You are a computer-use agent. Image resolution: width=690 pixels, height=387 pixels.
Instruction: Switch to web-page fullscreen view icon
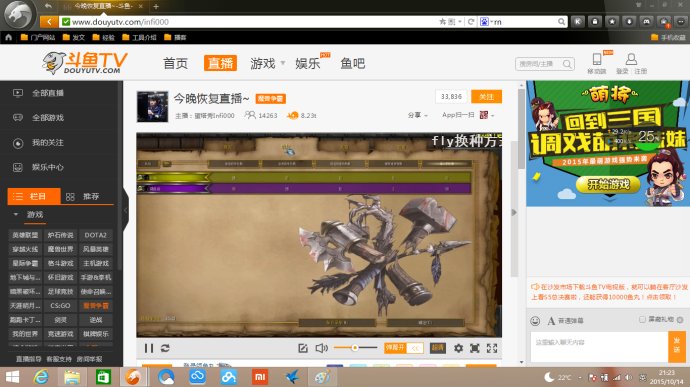pos(474,348)
